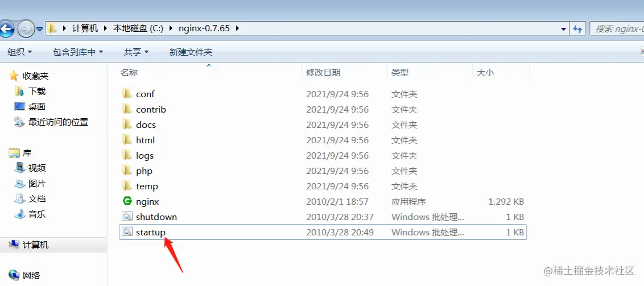The height and width of the screenshot is (286, 644).
Task: Expand the arrow after nginx-0.7.65 breadcrumb
Action: (237, 29)
